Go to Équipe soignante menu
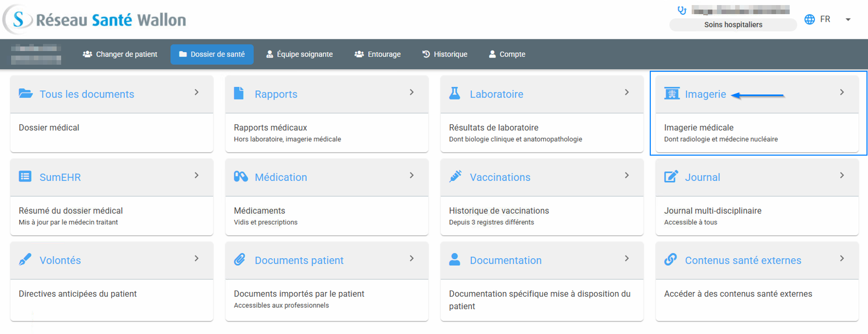Screen dimensions: 868x334 pos(299,54)
